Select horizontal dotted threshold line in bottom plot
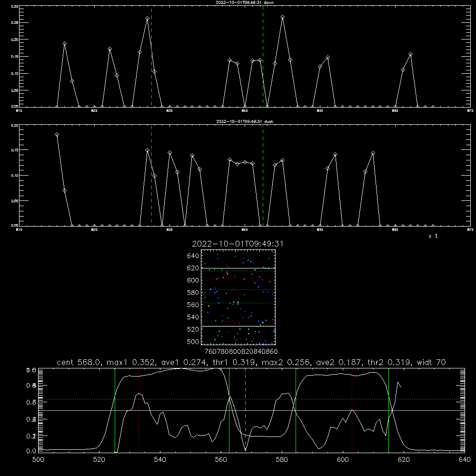476x476 pixels. (251, 399)
